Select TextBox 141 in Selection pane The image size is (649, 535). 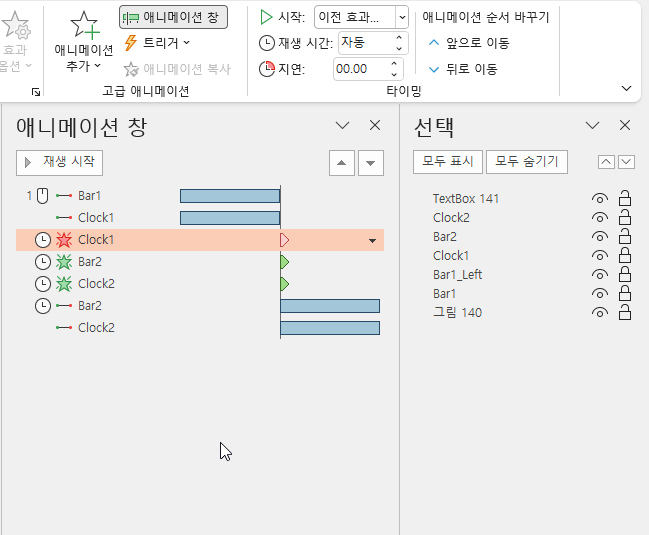pyautogui.click(x=466, y=199)
